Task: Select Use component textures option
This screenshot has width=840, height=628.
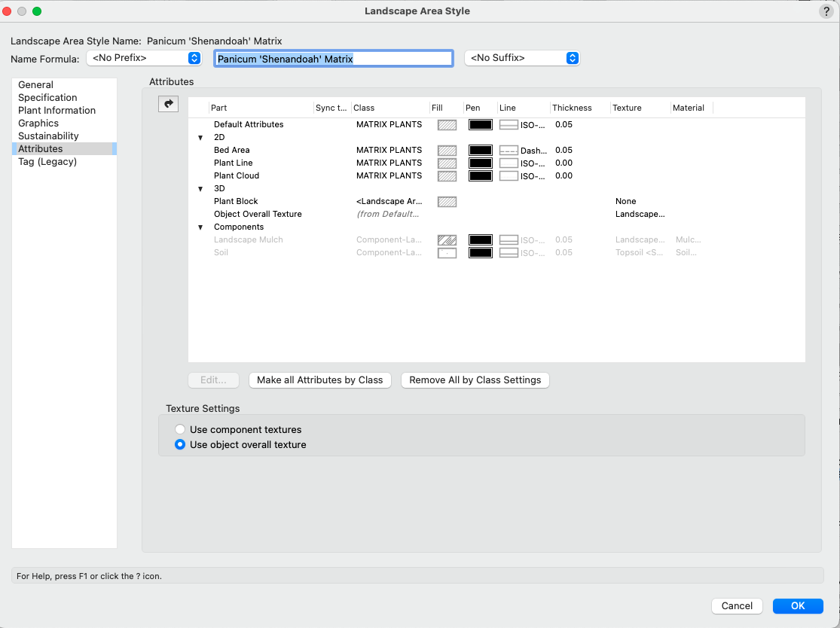Action: click(x=180, y=430)
